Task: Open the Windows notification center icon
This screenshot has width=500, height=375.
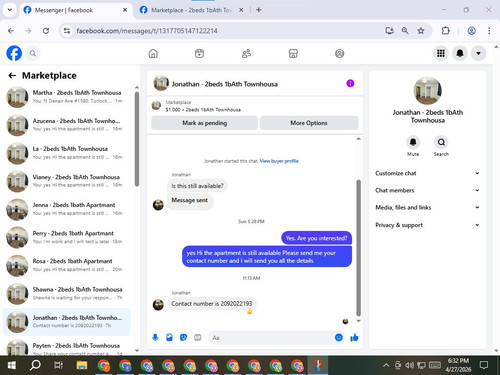Action: 484,365
